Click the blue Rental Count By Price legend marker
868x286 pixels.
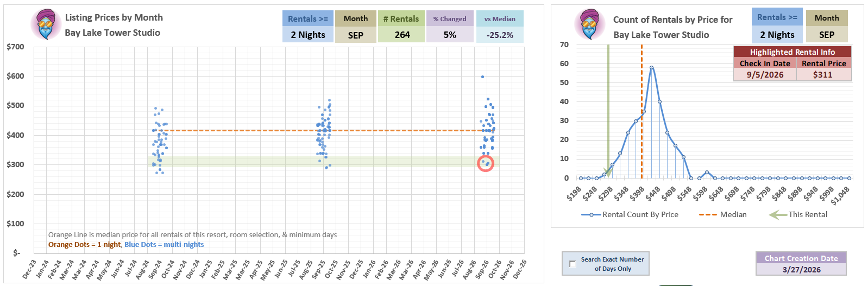(591, 215)
